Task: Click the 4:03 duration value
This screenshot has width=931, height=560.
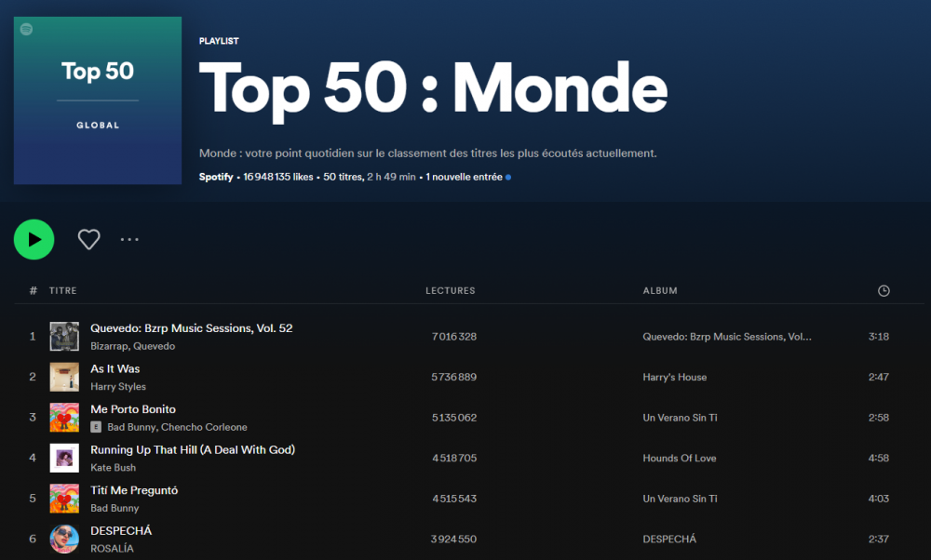Action: (x=879, y=499)
